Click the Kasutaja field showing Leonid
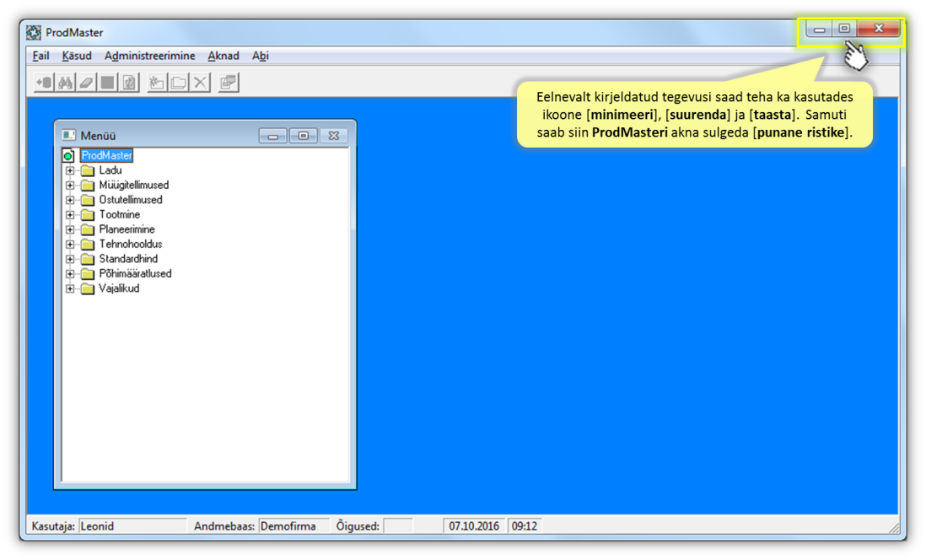The height and width of the screenshot is (560, 926). [132, 525]
